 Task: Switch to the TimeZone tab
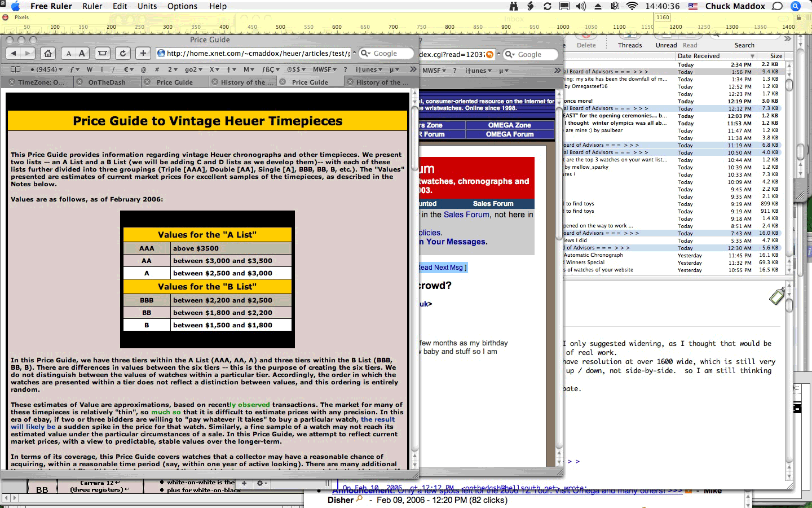(x=38, y=82)
